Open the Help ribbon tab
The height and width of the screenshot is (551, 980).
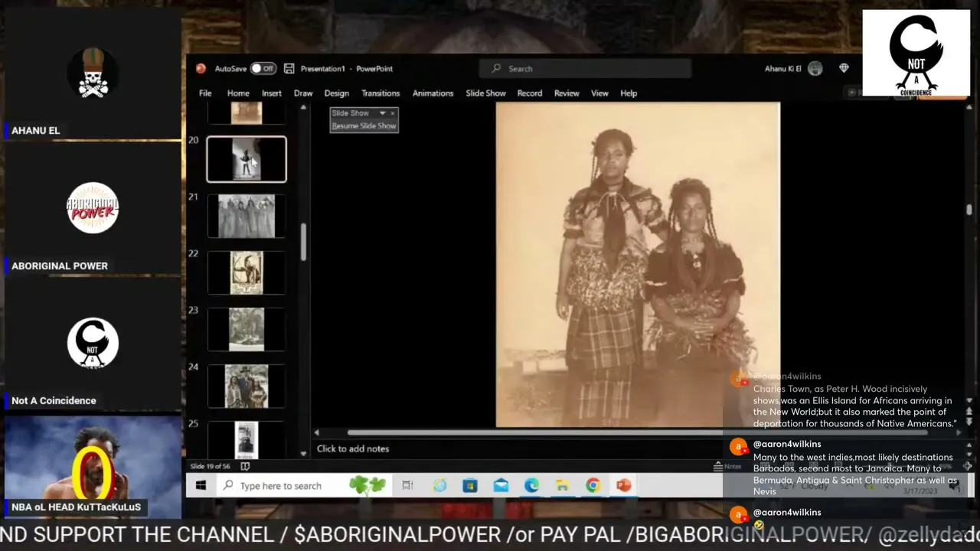629,93
